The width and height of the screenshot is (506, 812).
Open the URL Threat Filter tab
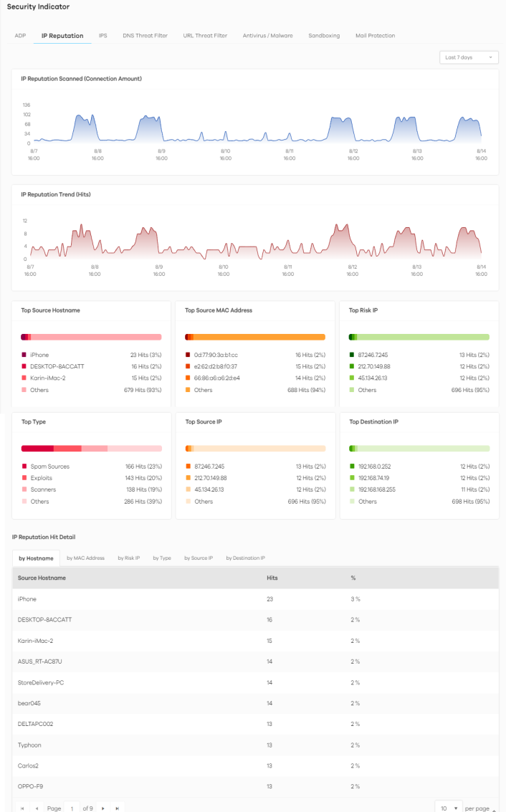coord(205,35)
